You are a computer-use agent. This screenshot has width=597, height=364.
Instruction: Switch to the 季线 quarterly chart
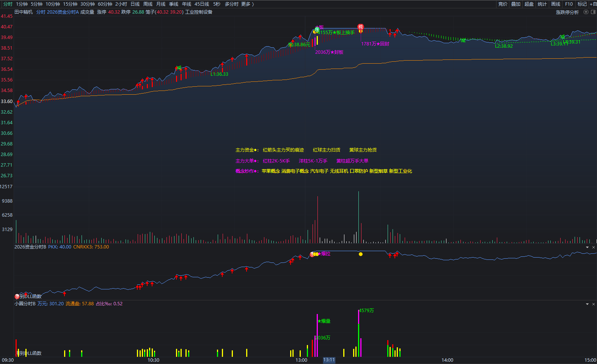(174, 4)
